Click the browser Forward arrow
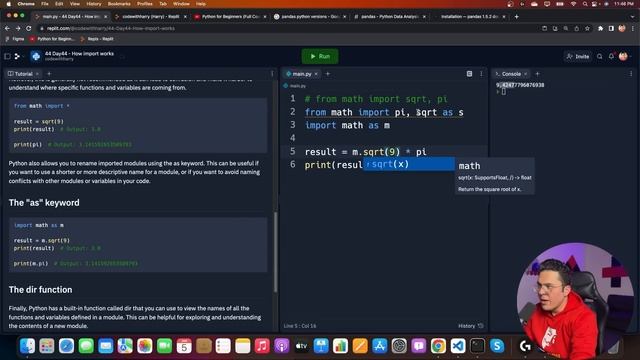 18,28
